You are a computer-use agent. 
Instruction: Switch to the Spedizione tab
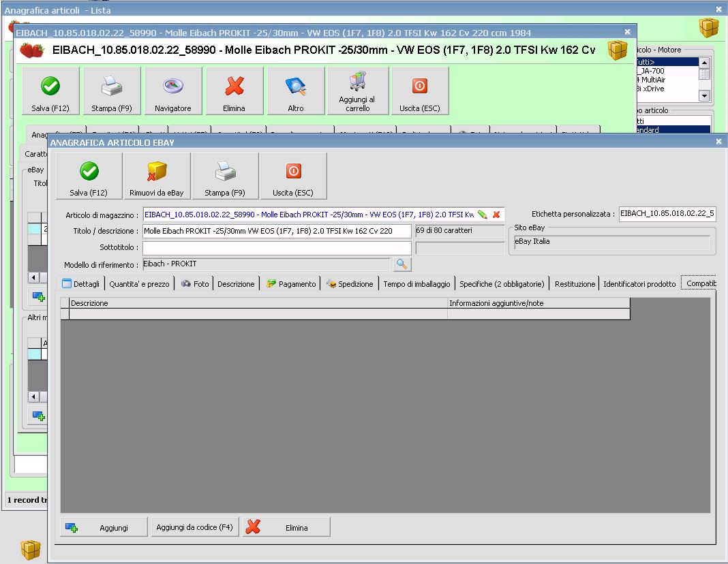[350, 284]
